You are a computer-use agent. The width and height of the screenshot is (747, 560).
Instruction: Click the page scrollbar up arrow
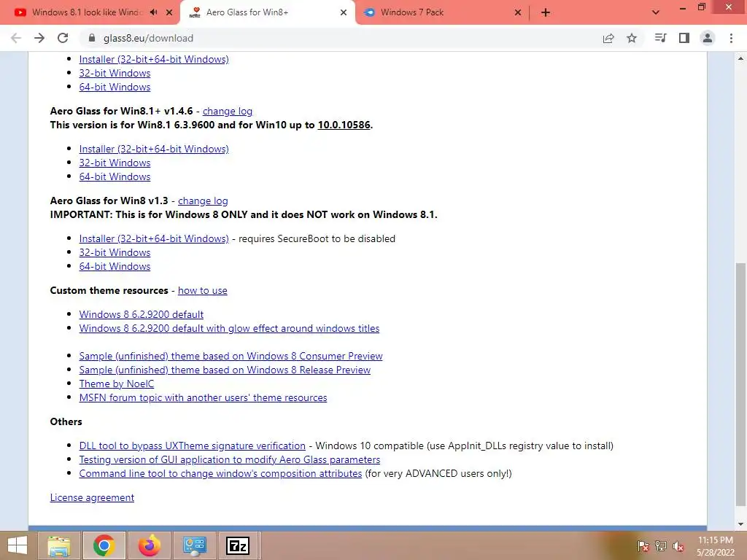(741, 58)
